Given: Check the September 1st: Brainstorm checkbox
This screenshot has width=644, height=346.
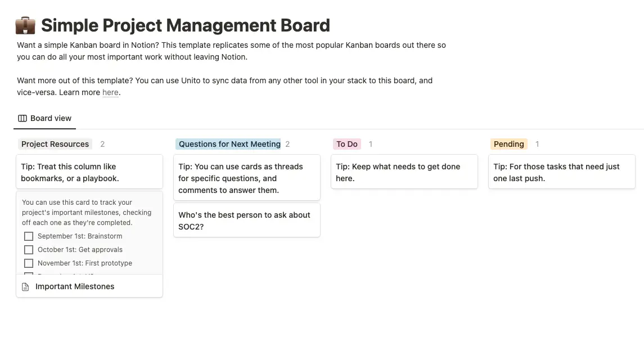Looking at the screenshot, I should (29, 236).
